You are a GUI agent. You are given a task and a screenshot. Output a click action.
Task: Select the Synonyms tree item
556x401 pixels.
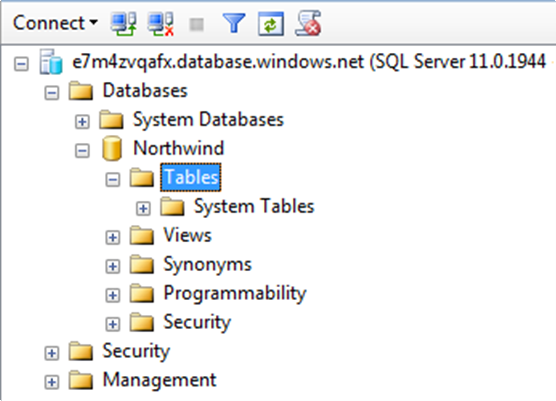click(x=207, y=265)
